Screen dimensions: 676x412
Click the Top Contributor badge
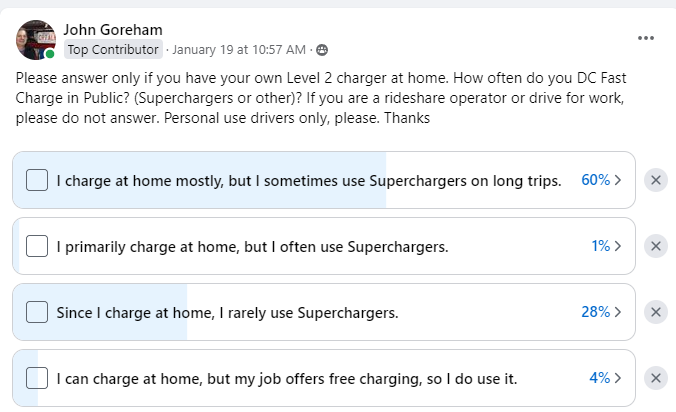[112, 49]
